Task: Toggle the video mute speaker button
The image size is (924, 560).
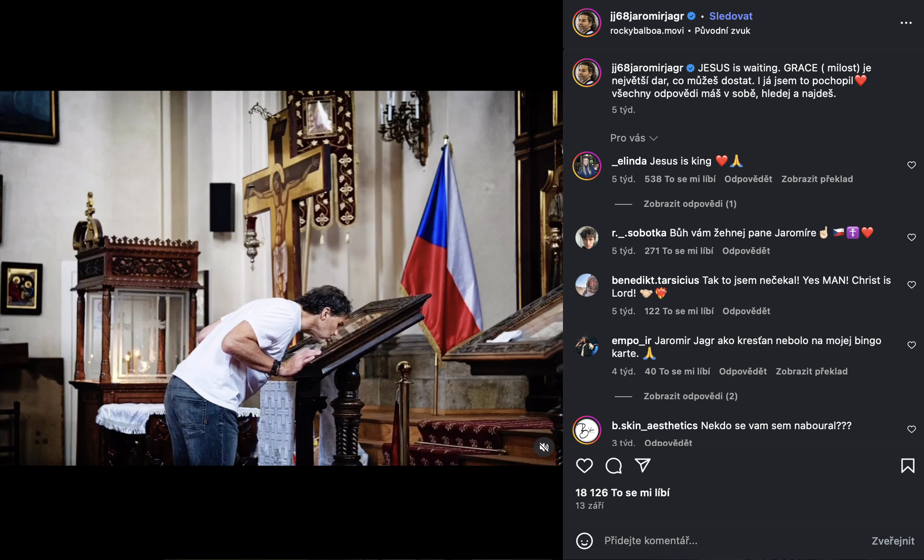Action: [544, 447]
